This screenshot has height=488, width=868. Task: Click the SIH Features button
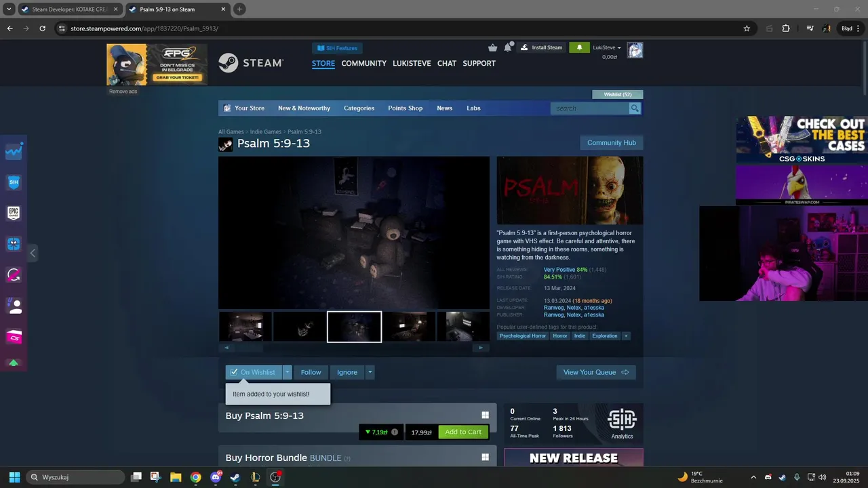[337, 48]
